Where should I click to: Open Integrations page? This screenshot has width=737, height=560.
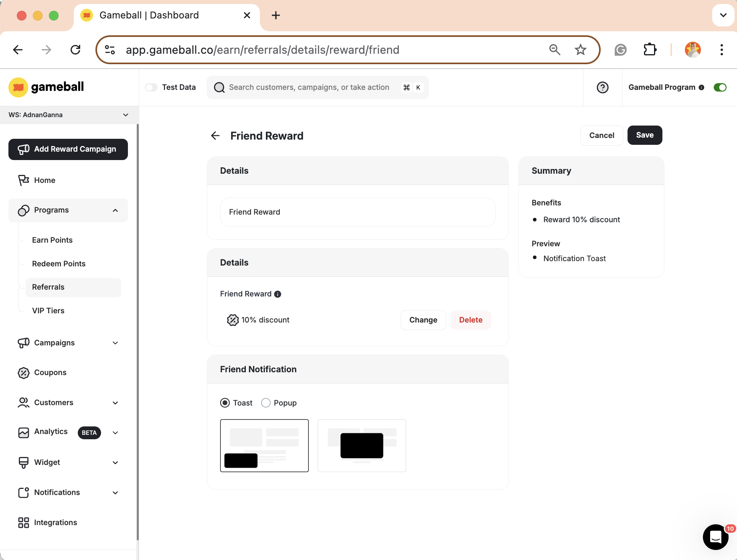tap(55, 523)
